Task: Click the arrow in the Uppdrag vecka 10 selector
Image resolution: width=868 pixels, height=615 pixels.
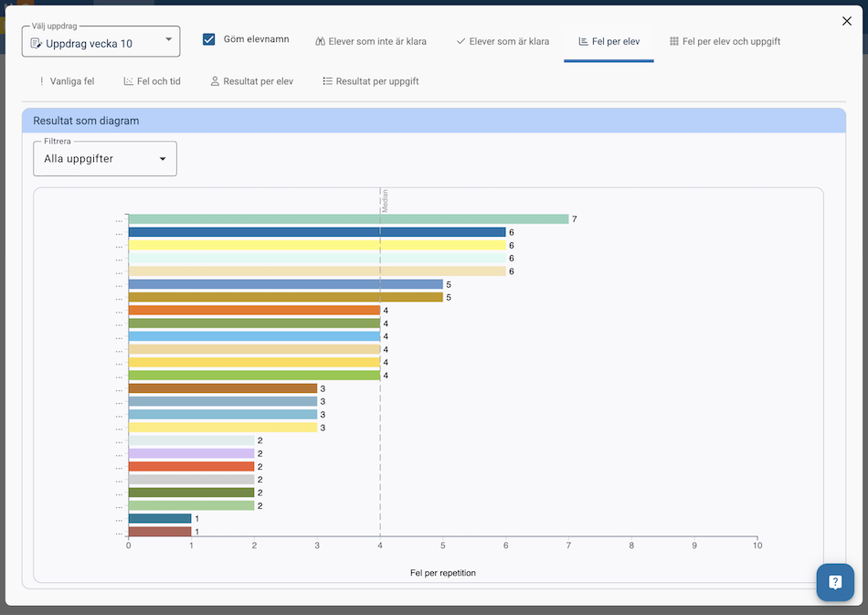Action: 168,40
